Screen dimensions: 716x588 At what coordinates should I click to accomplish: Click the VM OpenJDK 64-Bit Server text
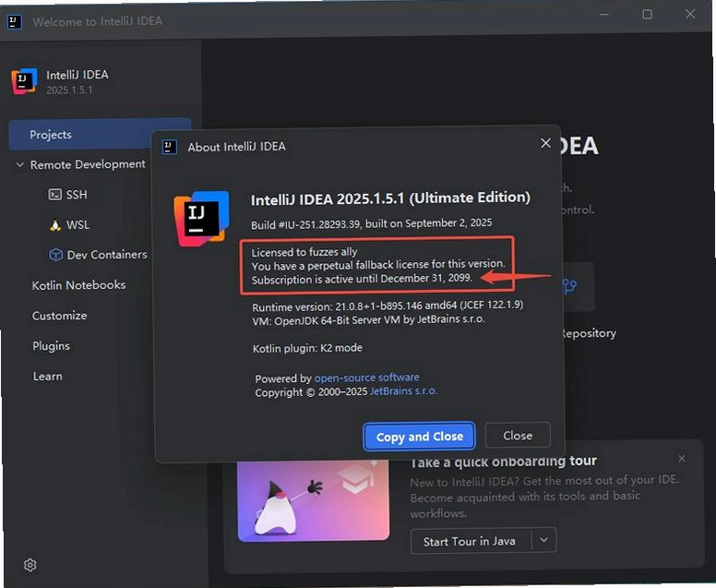[368, 319]
